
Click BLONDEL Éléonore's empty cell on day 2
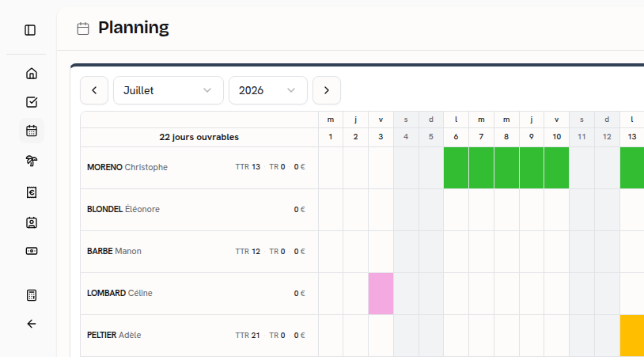click(x=355, y=210)
